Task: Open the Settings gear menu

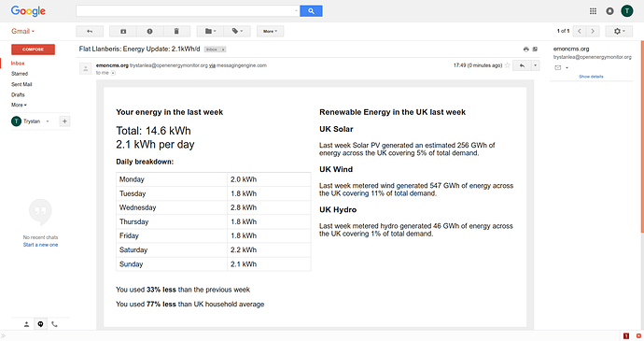Action: tap(619, 31)
